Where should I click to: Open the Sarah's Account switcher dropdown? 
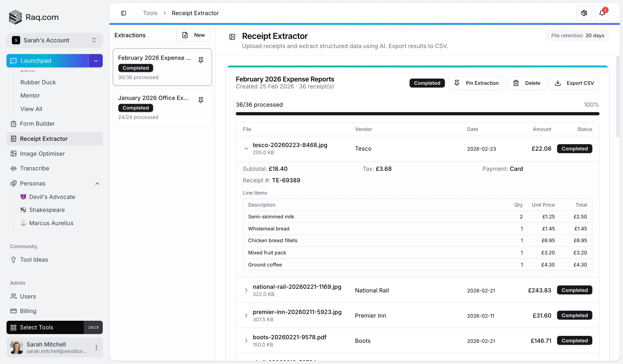(54, 40)
